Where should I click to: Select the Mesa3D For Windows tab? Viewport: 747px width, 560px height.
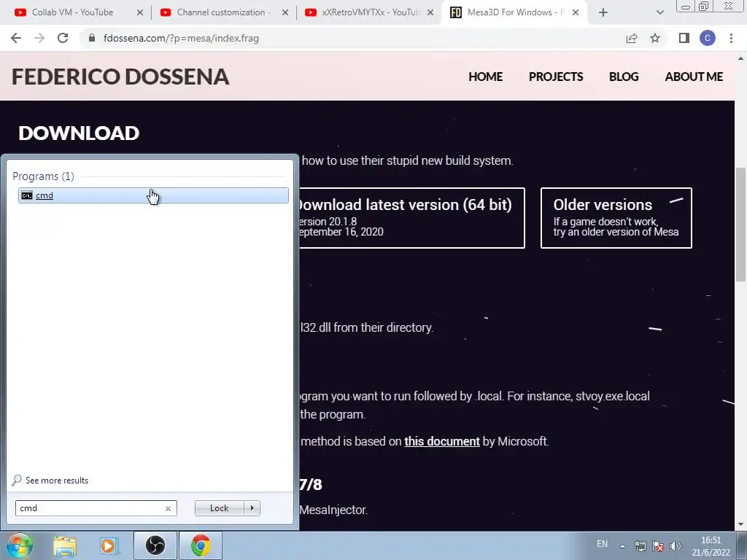508,12
